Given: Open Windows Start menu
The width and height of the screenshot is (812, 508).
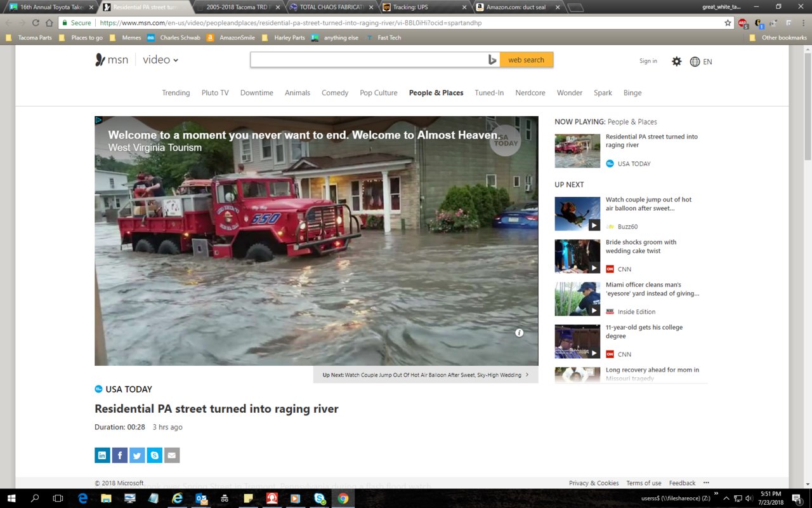Looking at the screenshot, I should [11, 498].
